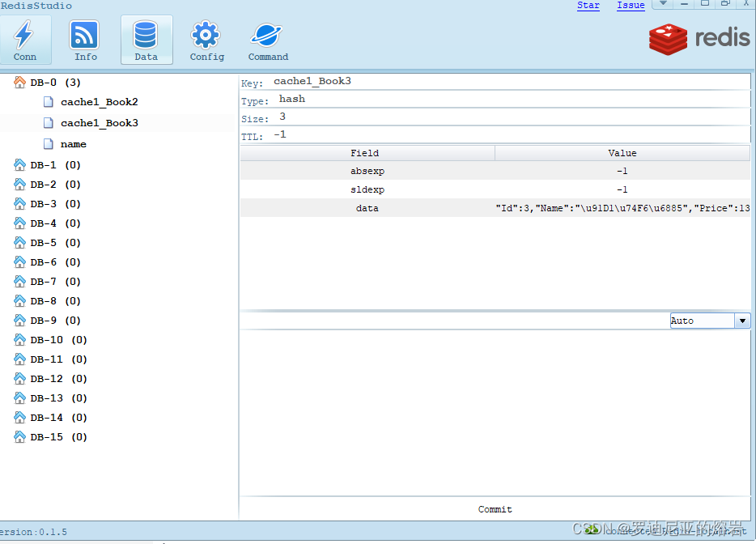756x544 pixels.
Task: Select the cache1_Book2 key
Action: coord(100,102)
